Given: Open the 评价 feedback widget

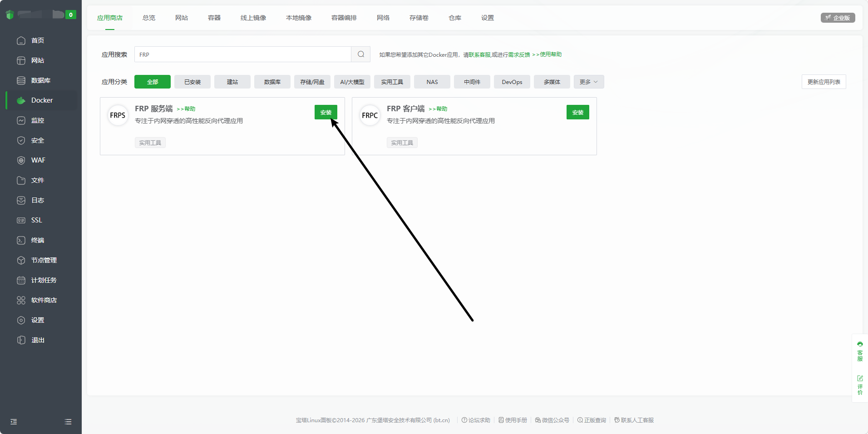Looking at the screenshot, I should (860, 385).
